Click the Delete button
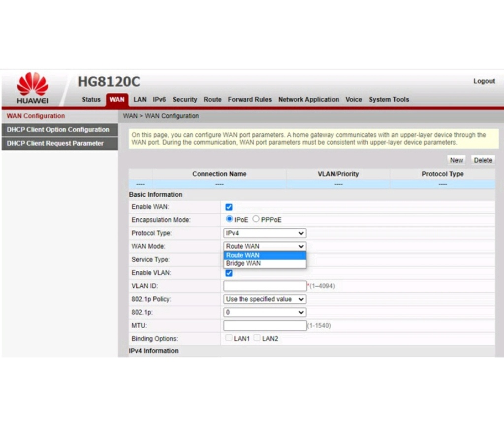The image size is (504, 424). (x=483, y=160)
